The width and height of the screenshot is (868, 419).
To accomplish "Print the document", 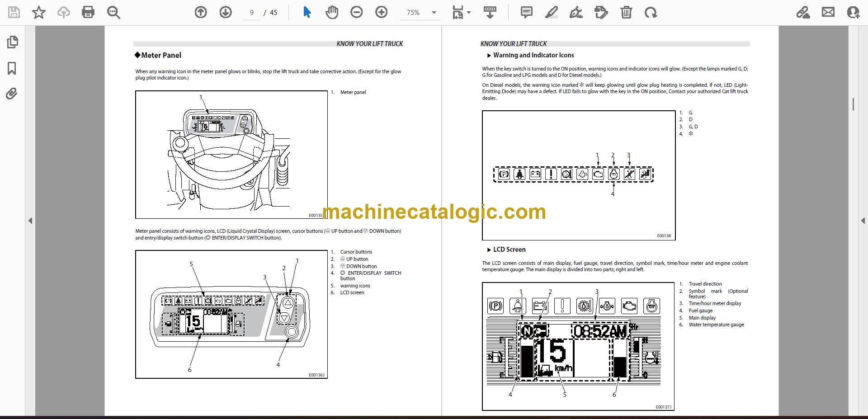I will tap(88, 12).
